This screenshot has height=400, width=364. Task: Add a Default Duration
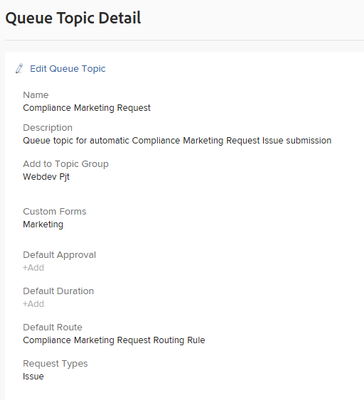pyautogui.click(x=33, y=304)
